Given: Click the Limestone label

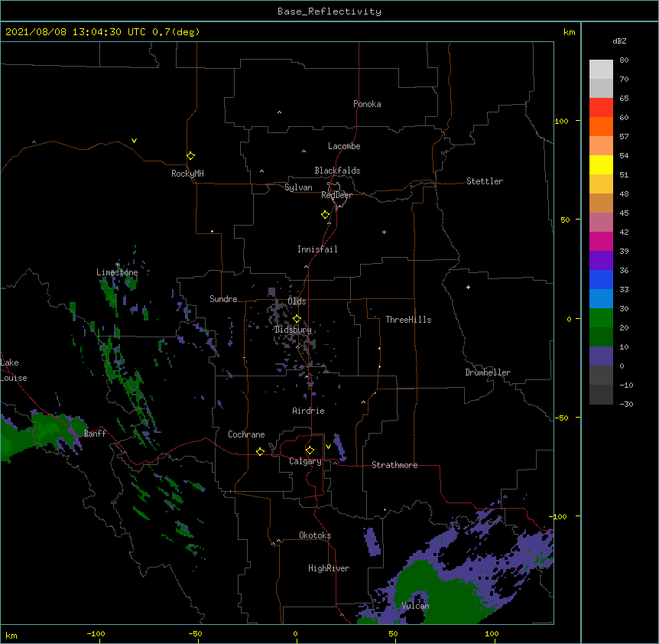Looking at the screenshot, I should 117,272.
